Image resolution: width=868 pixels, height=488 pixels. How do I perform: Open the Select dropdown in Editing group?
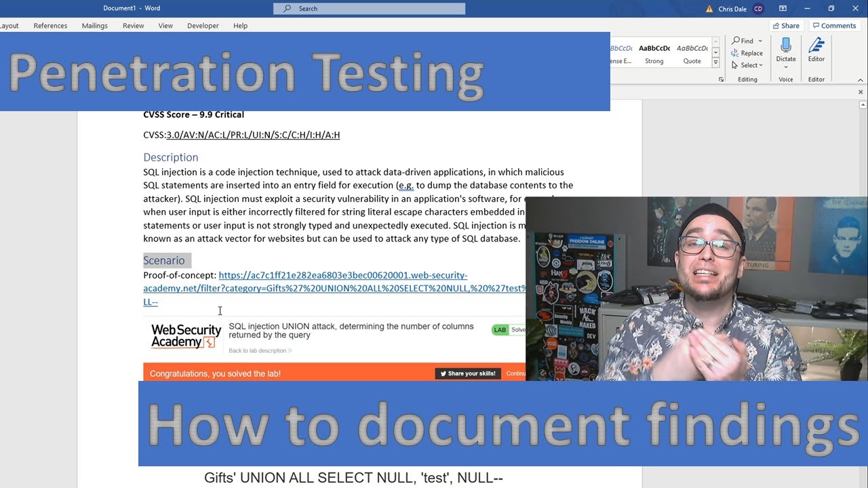(x=747, y=65)
